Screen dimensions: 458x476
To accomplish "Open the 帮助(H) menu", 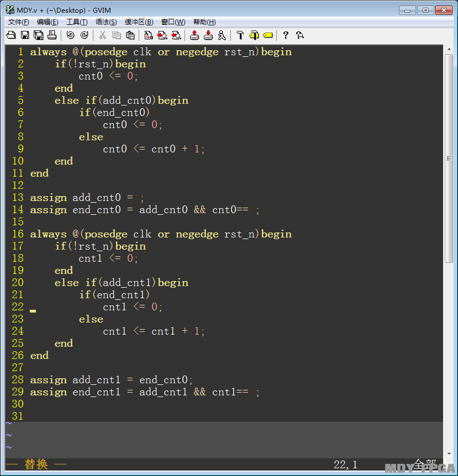I will (204, 22).
